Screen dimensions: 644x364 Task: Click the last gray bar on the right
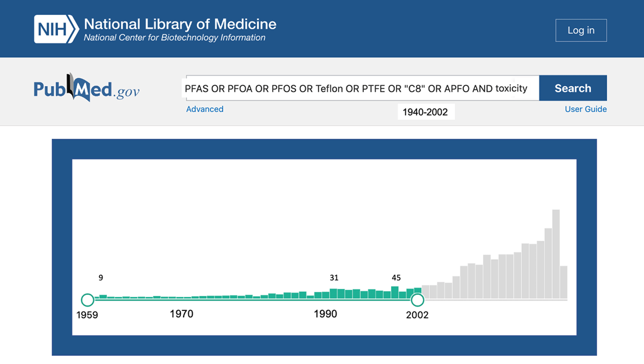click(x=563, y=282)
